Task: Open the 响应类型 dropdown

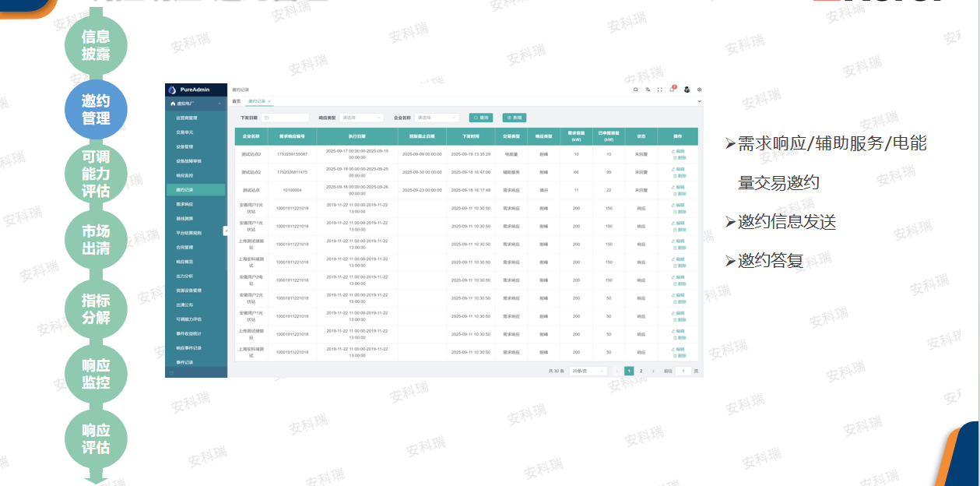Action: coord(361,118)
